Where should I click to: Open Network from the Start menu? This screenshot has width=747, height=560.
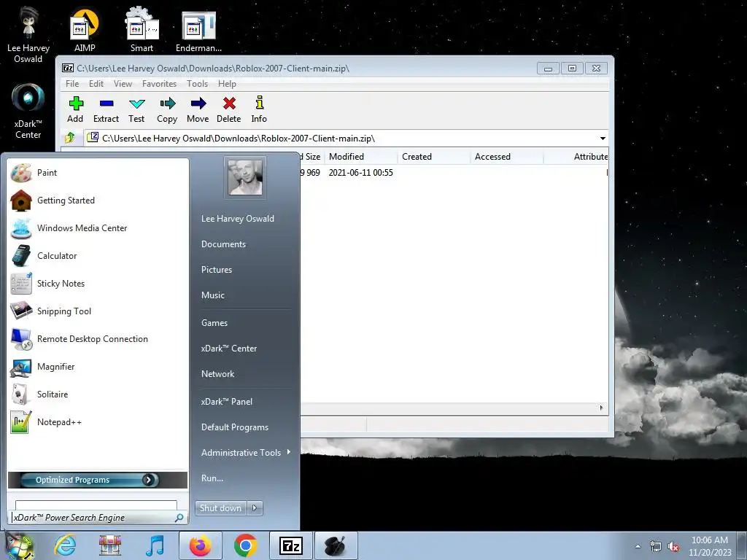(217, 374)
